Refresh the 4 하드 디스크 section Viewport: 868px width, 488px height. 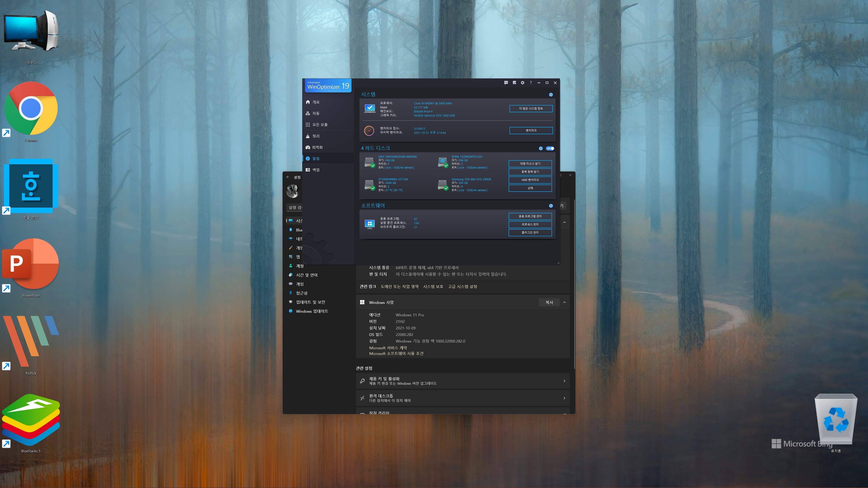click(541, 148)
